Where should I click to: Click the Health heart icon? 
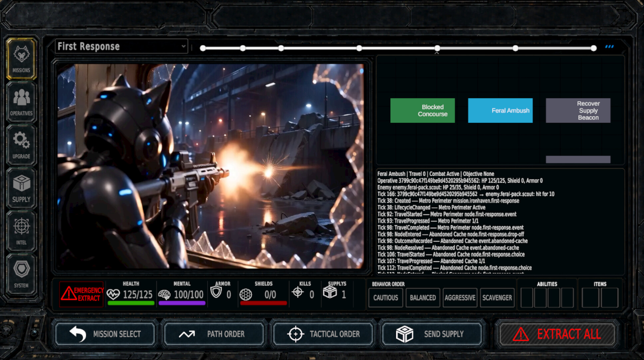113,294
